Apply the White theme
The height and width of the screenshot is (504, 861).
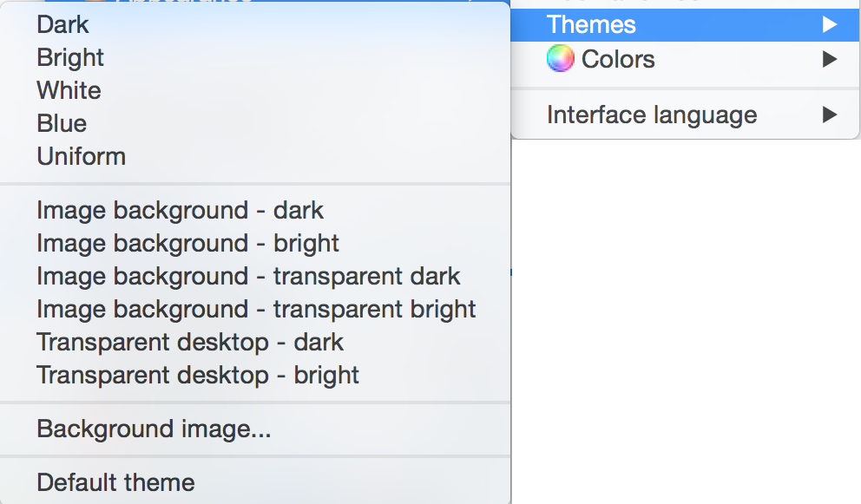point(69,90)
